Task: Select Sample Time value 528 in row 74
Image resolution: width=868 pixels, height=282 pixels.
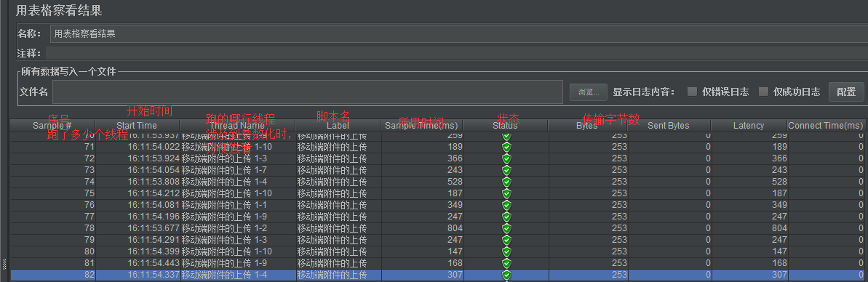Action: coord(422,182)
